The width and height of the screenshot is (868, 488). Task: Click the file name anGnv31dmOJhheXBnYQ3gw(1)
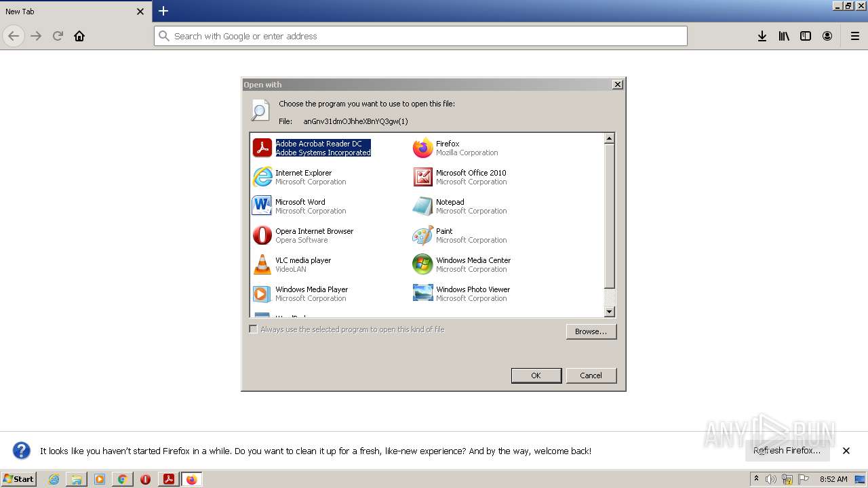click(355, 121)
